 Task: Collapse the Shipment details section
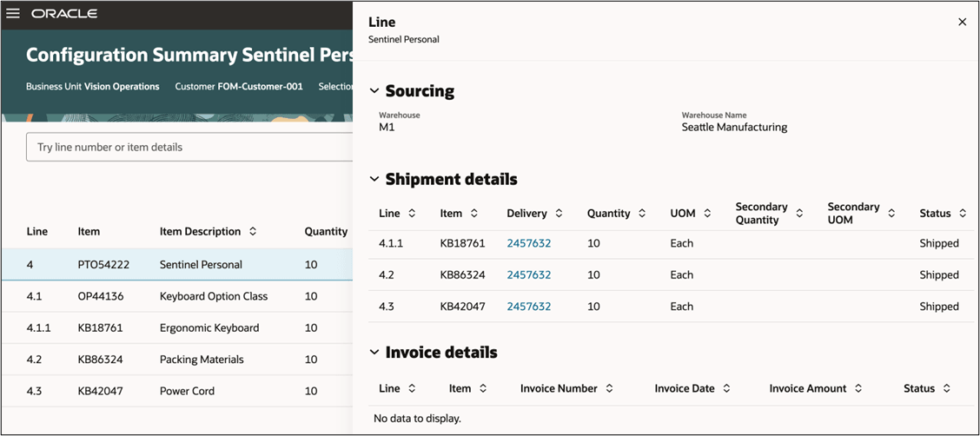[374, 179]
